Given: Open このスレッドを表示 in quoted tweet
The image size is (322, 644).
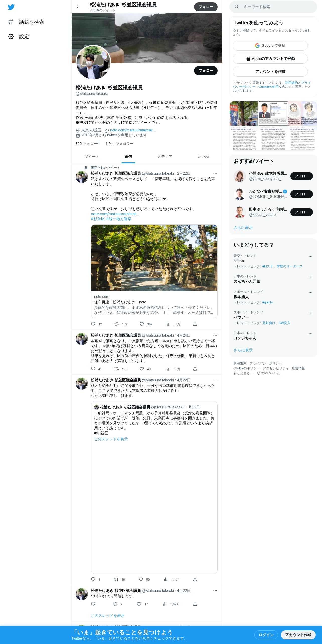Looking at the screenshot, I should pyautogui.click(x=111, y=439).
